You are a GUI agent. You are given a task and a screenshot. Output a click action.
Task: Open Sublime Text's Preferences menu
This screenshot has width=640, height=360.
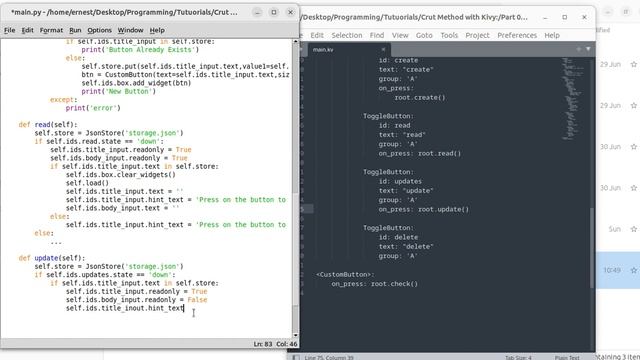(517, 36)
